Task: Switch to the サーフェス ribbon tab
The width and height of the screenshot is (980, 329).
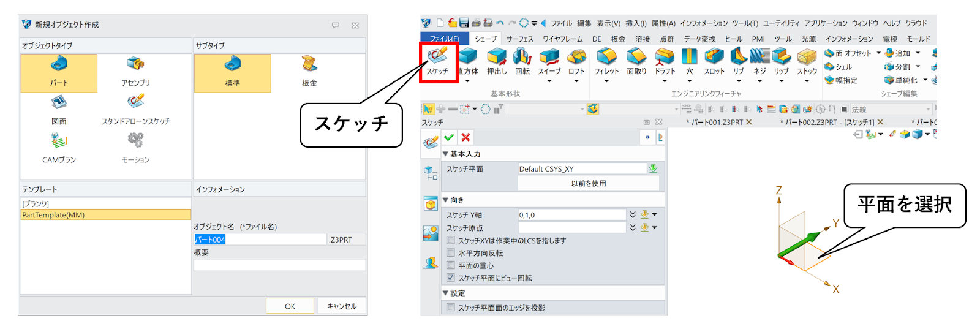Action: click(520, 39)
